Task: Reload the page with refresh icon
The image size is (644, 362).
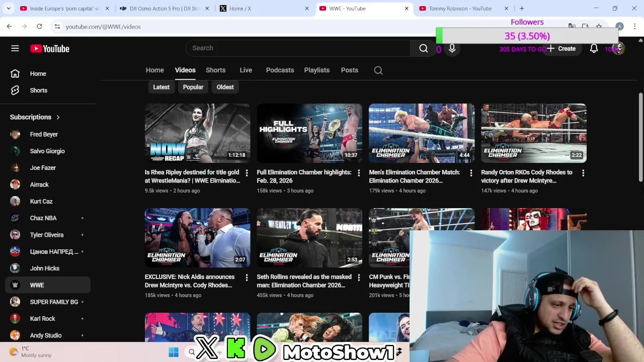Action: pyautogui.click(x=39, y=26)
